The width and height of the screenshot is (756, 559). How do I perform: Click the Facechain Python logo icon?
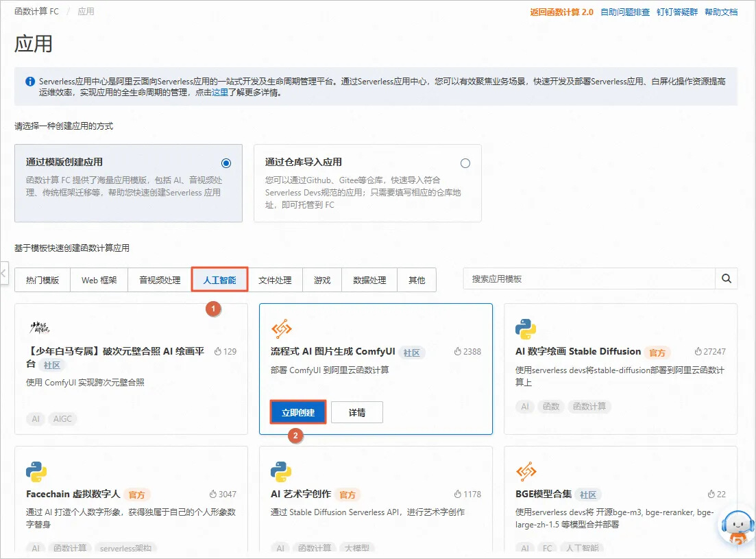[x=36, y=472]
